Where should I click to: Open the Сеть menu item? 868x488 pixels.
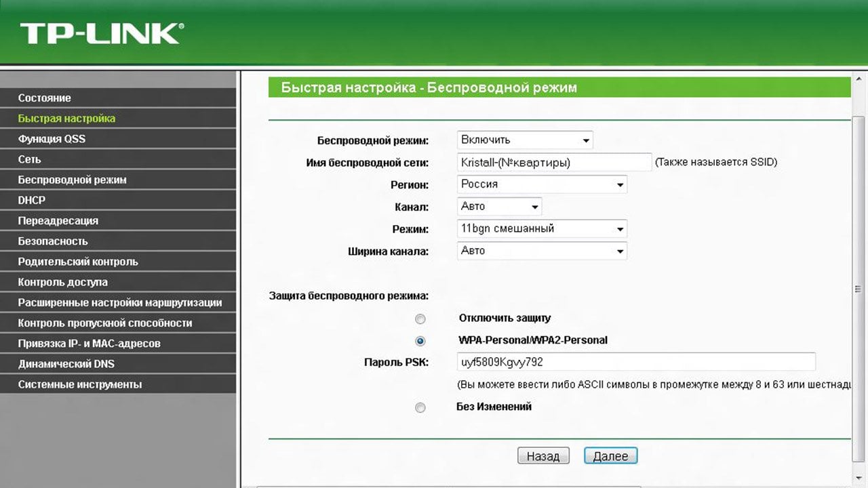click(x=118, y=159)
